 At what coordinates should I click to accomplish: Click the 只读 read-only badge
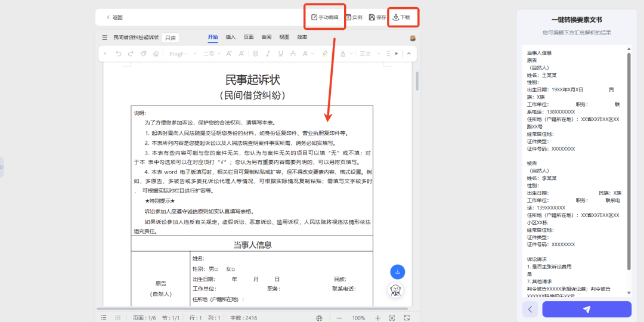(171, 38)
